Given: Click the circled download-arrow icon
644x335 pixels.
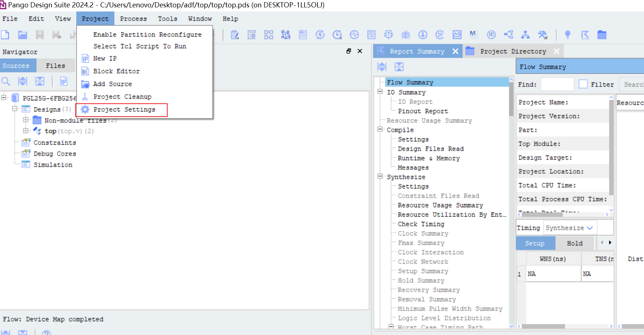Looking at the screenshot, I should pos(423,35).
